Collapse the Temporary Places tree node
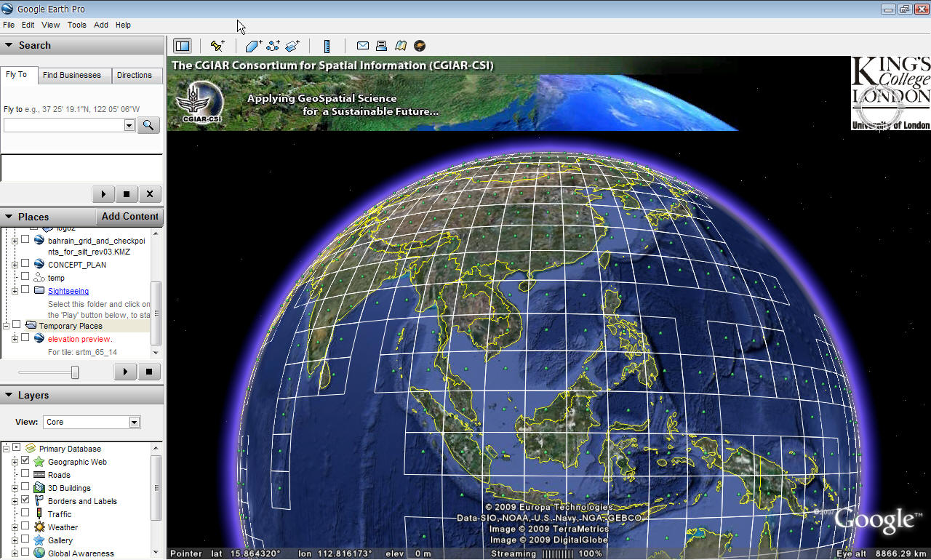This screenshot has height=560, width=931. point(7,326)
